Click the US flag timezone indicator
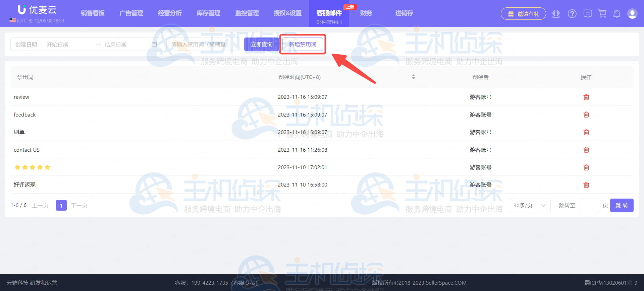The height and width of the screenshot is (291, 644). point(13,20)
